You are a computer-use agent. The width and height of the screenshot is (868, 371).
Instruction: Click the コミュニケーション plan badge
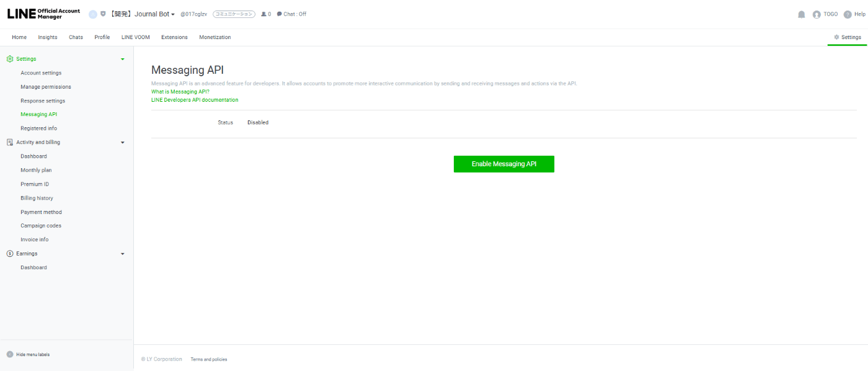(234, 14)
